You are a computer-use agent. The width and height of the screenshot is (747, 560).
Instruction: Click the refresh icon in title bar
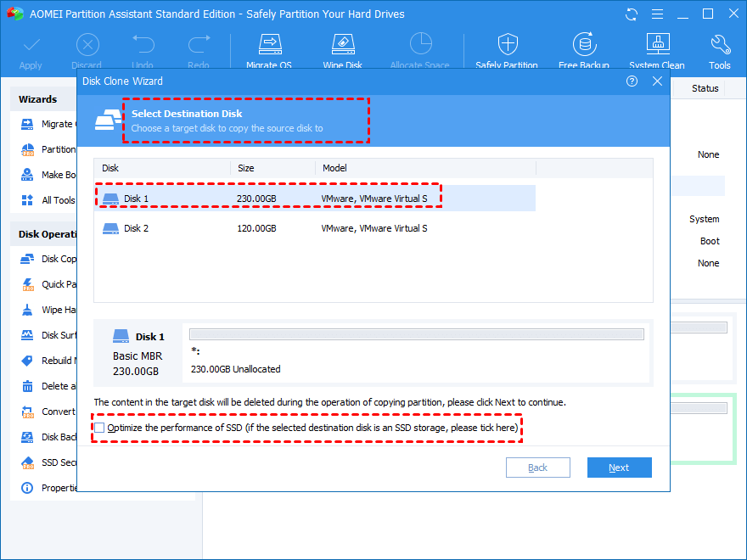coord(632,14)
